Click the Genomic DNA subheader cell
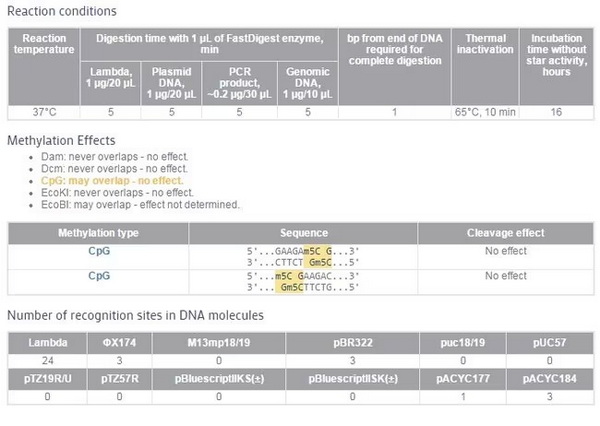The image size is (600, 426). point(308,83)
